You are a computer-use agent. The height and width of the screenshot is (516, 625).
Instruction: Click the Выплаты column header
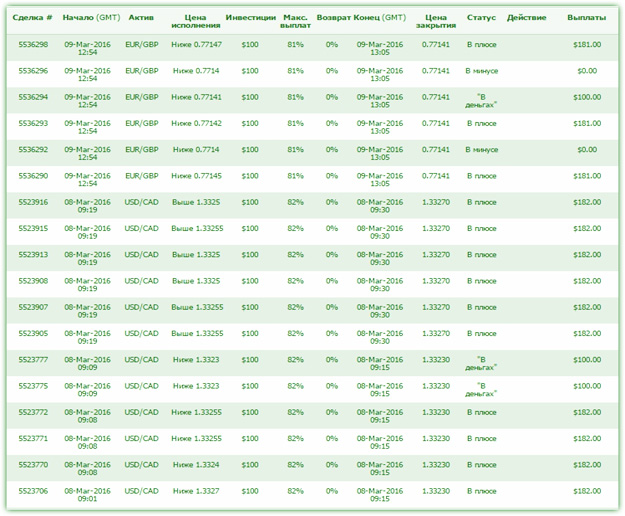(586, 18)
